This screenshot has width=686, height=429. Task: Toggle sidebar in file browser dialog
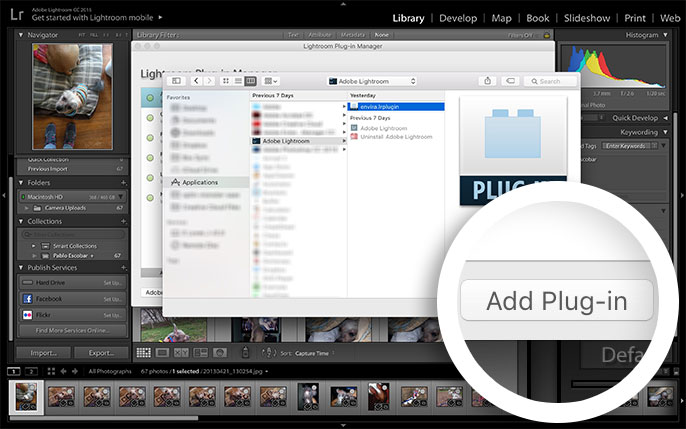[176, 81]
